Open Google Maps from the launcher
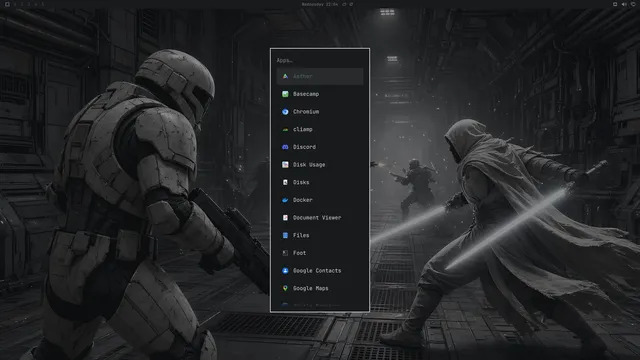 pyautogui.click(x=320, y=288)
